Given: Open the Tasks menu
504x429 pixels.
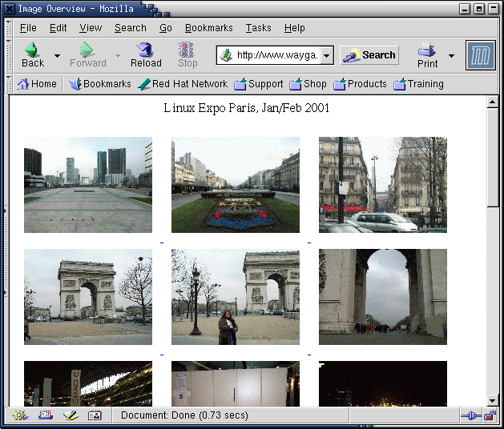Looking at the screenshot, I should click(258, 27).
